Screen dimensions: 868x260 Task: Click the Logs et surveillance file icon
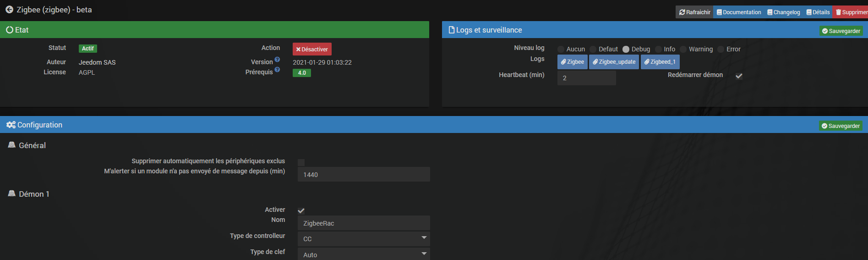(452, 30)
